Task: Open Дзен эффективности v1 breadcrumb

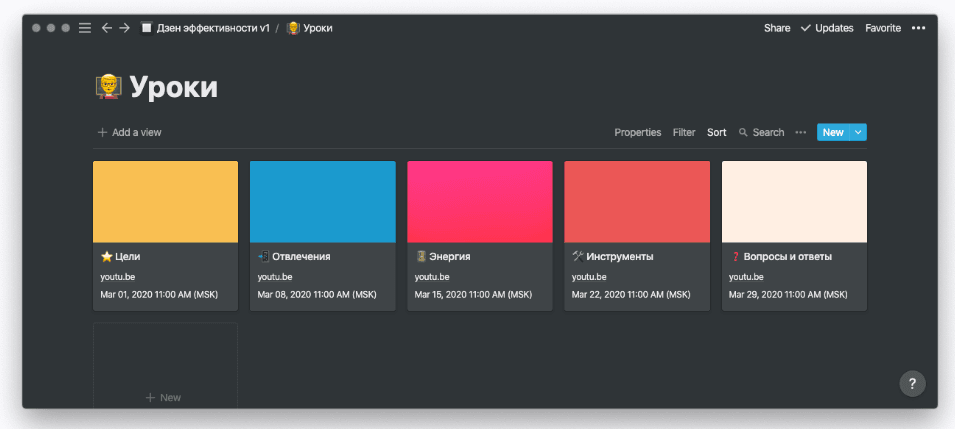Action: [x=213, y=28]
